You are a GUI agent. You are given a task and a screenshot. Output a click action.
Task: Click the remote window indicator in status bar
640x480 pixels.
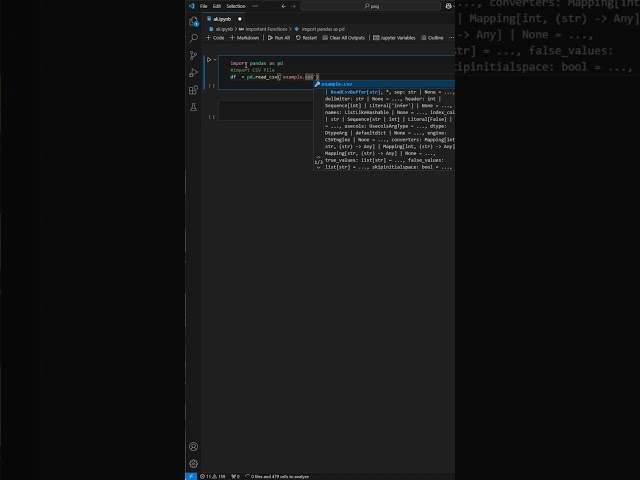(191, 476)
